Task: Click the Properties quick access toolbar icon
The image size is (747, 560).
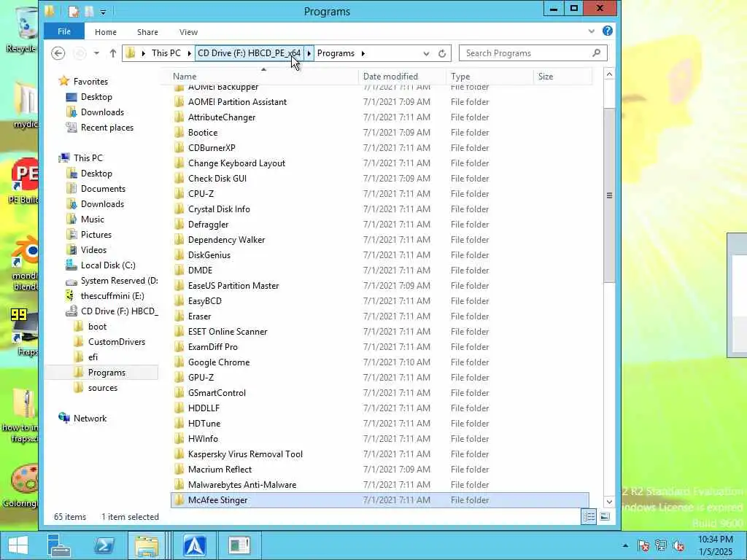Action: (74, 12)
